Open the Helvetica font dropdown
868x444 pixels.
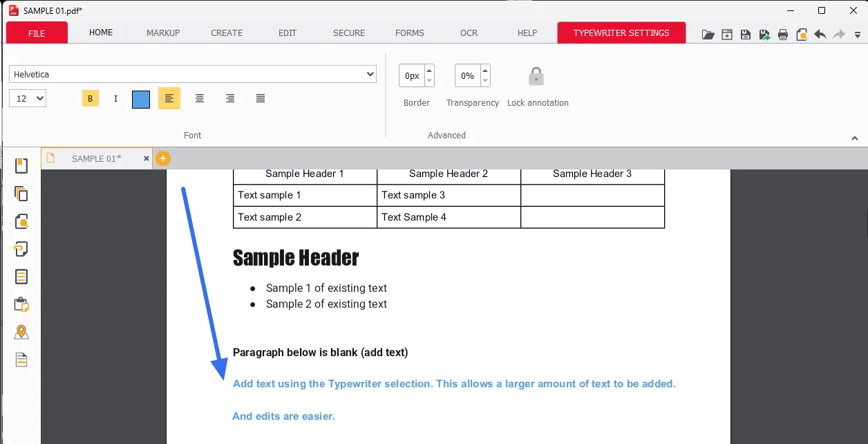click(x=193, y=74)
